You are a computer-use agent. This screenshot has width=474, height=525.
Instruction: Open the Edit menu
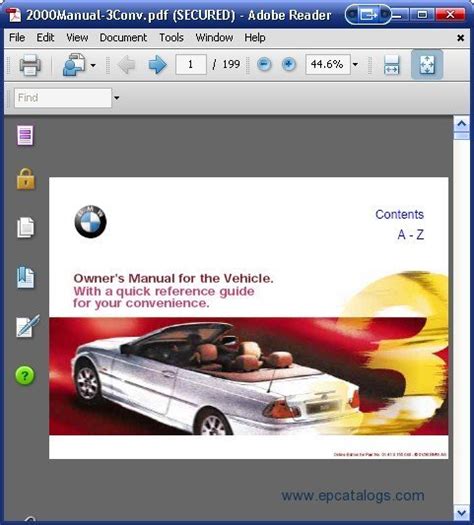point(45,38)
